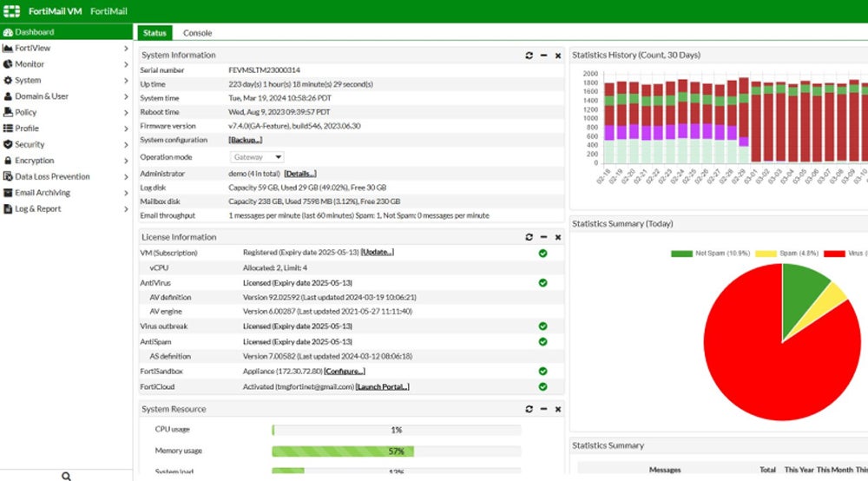Image resolution: width=868 pixels, height=481 pixels.
Task: Click the Memory usage progress bar
Action: 397,451
